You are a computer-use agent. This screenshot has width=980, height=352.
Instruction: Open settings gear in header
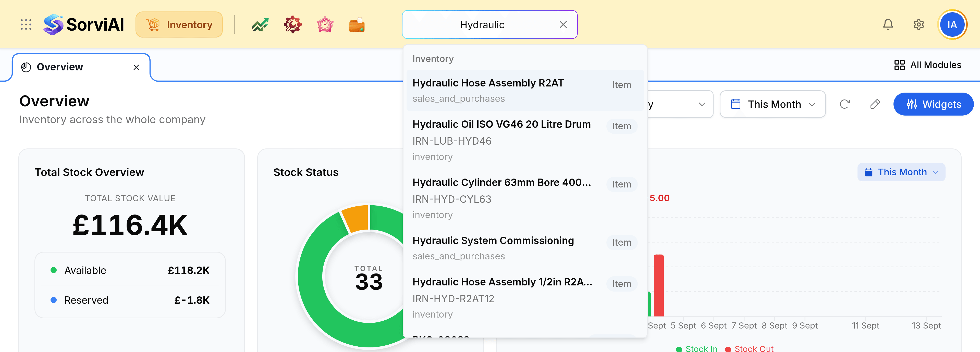(919, 25)
